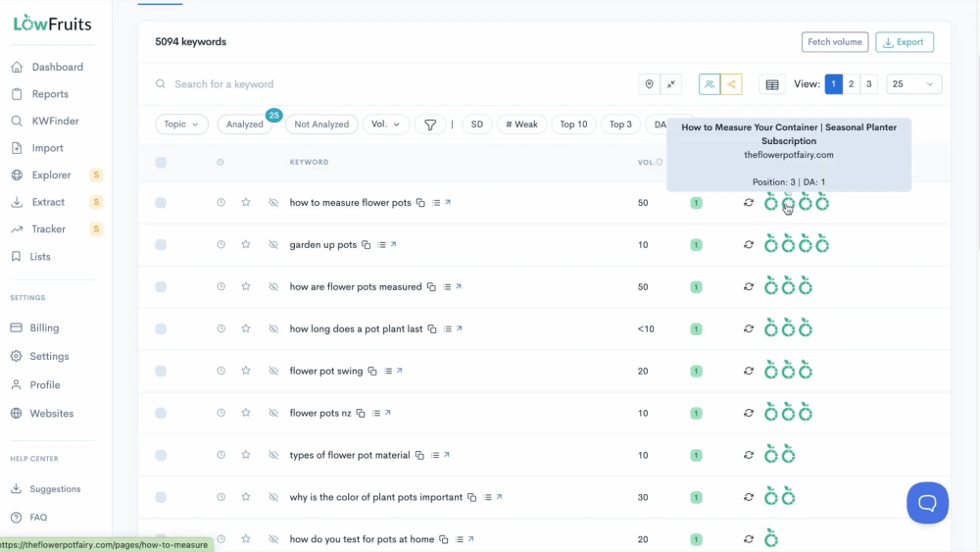980x552 pixels.
Task: Click the location pin icon button
Action: click(649, 84)
